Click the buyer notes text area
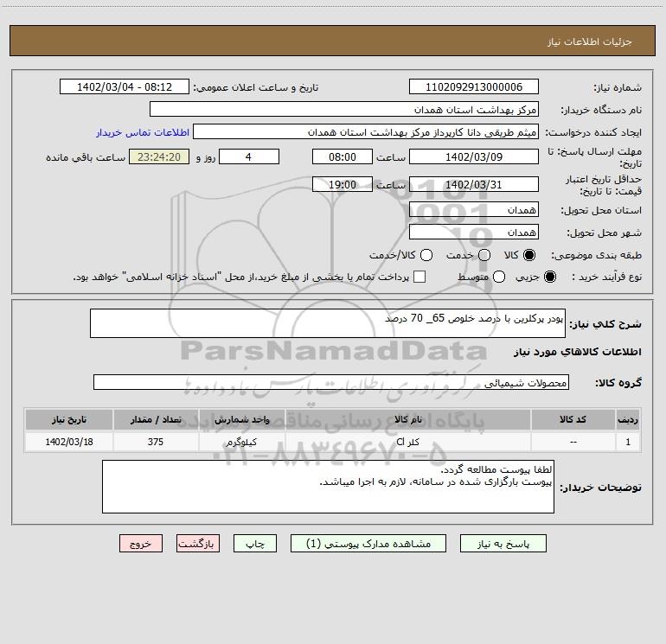Image resolution: width=666 pixels, height=644 pixels. (x=328, y=487)
